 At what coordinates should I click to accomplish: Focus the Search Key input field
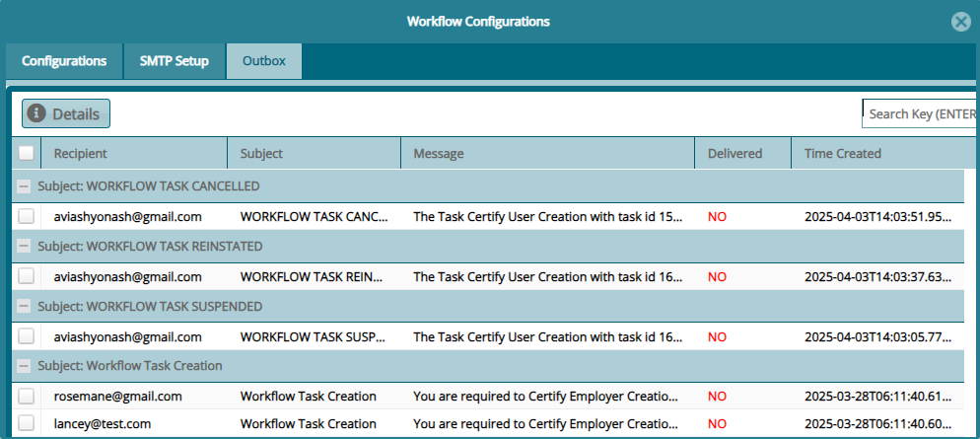tap(919, 113)
